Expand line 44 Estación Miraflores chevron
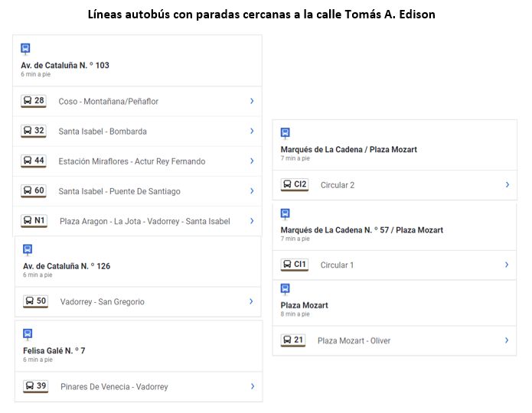The image size is (532, 413). (252, 161)
